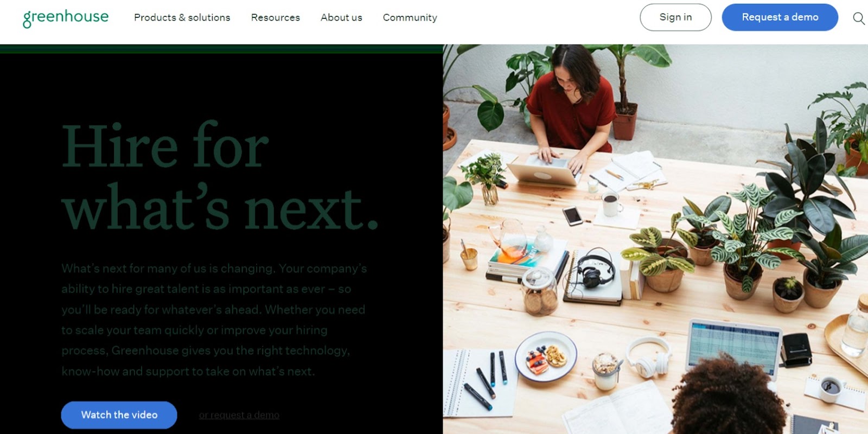Click the paragraph beginning 'What's next for many'
868x434 pixels.
(214, 320)
